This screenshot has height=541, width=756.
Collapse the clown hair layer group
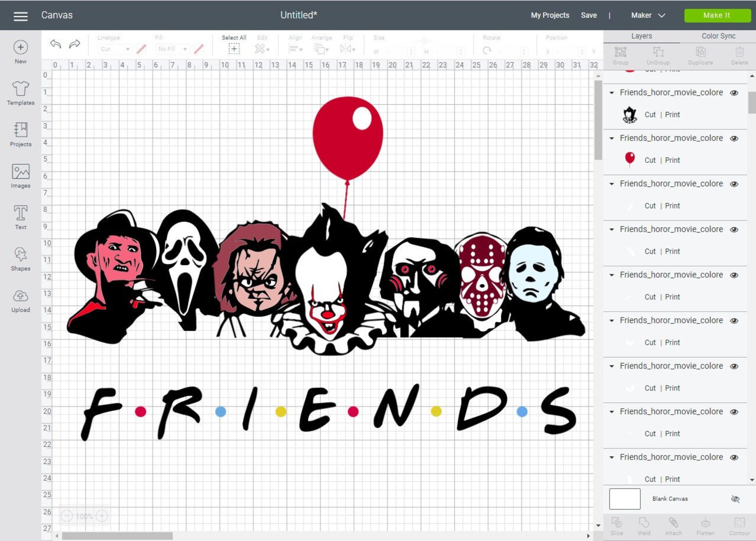click(612, 93)
